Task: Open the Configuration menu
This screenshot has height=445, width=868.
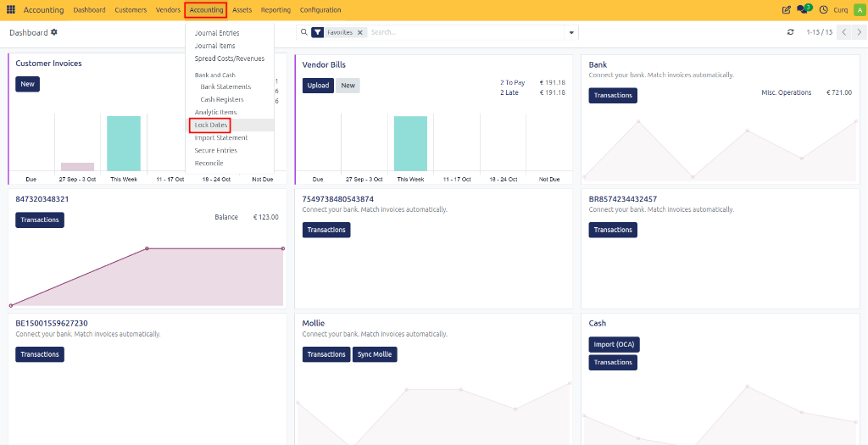Action: (320, 10)
